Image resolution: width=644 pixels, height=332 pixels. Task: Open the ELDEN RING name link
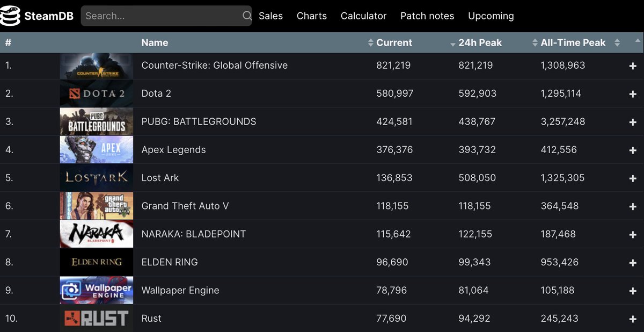pyautogui.click(x=170, y=262)
